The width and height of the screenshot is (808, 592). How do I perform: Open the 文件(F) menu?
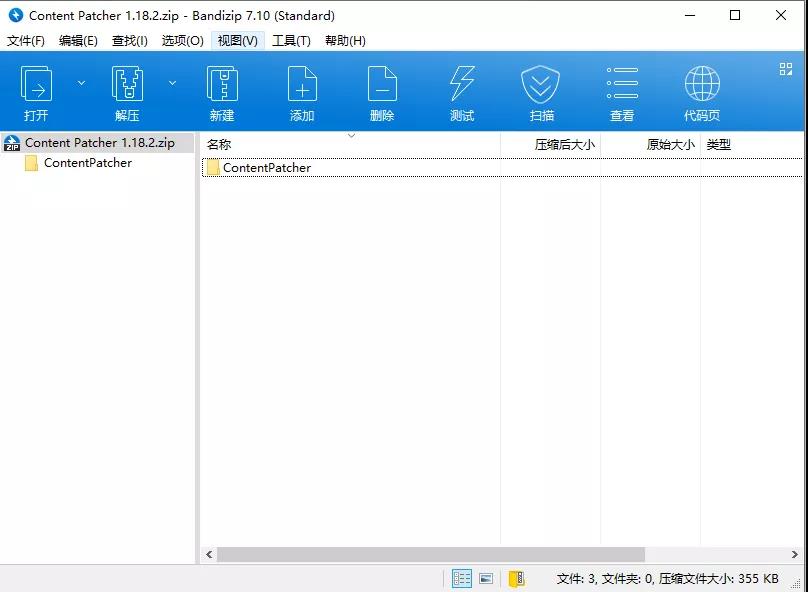25,41
